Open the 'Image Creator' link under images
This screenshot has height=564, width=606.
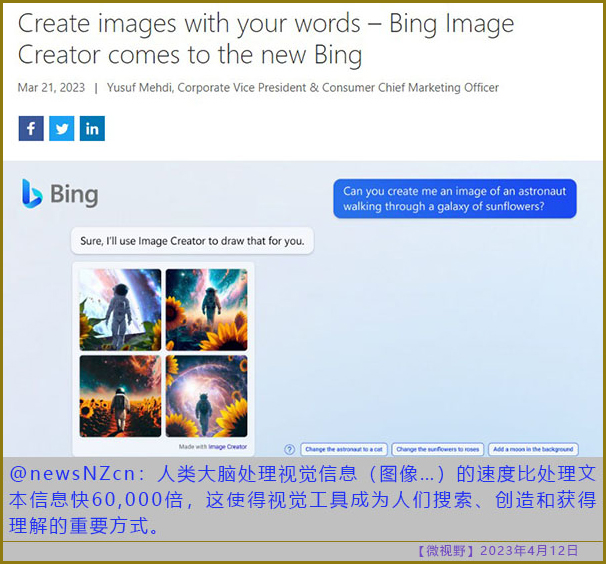(228, 447)
